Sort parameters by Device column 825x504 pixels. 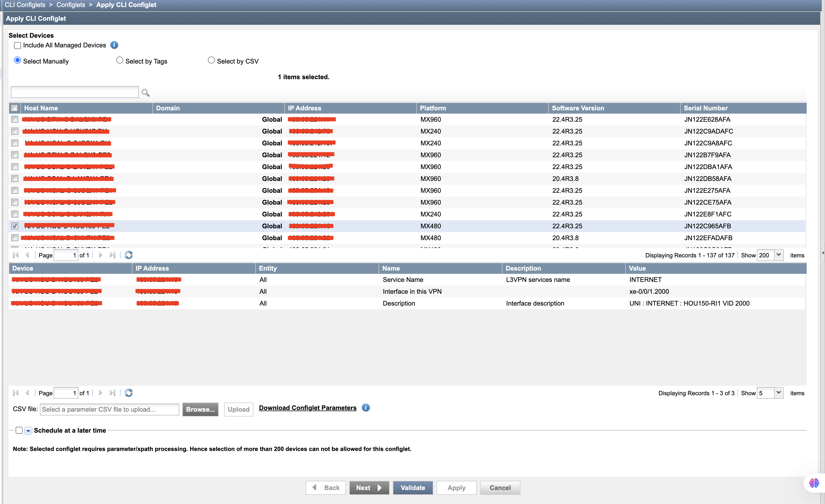[70, 268]
